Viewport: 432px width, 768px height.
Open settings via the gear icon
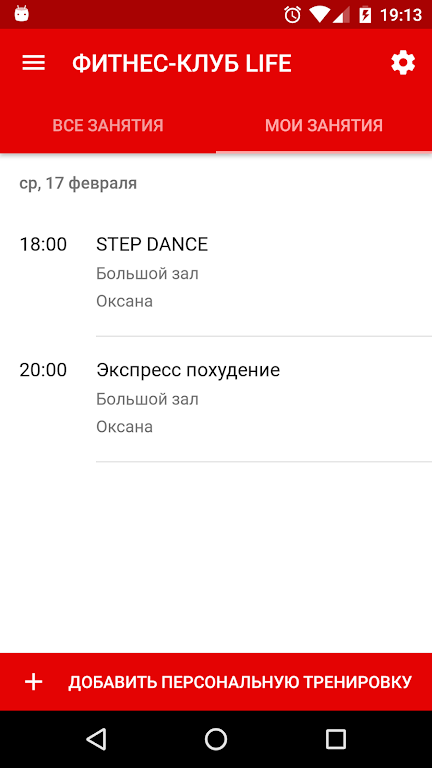coord(403,63)
